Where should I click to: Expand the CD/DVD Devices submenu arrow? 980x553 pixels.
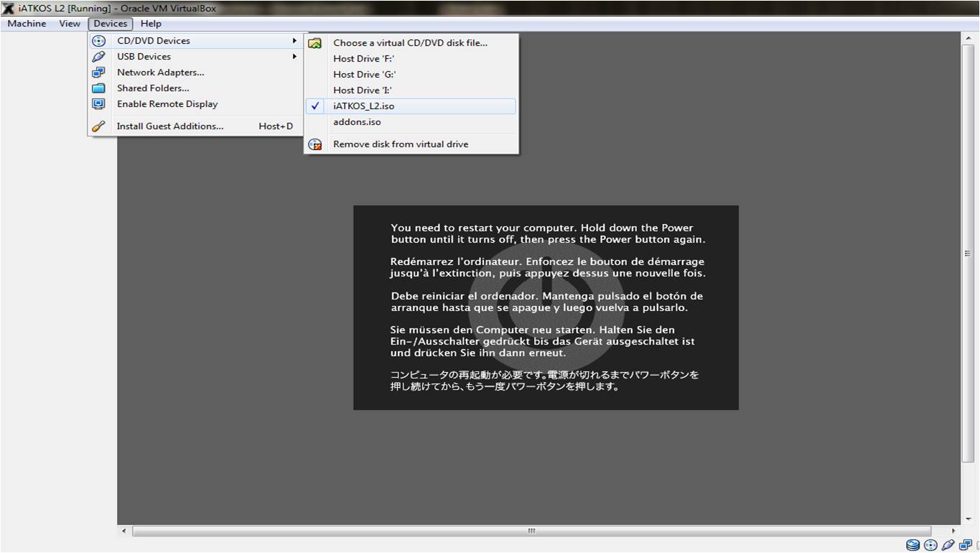pos(294,41)
